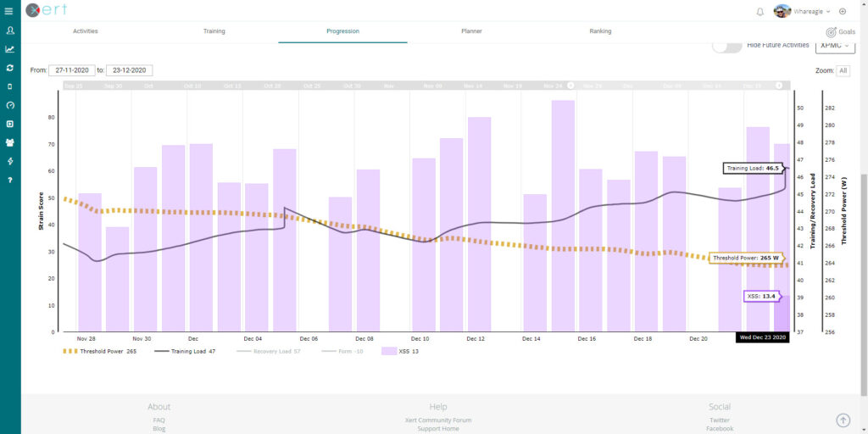Open the From date picker field
This screenshot has height=434, width=868.
point(71,70)
